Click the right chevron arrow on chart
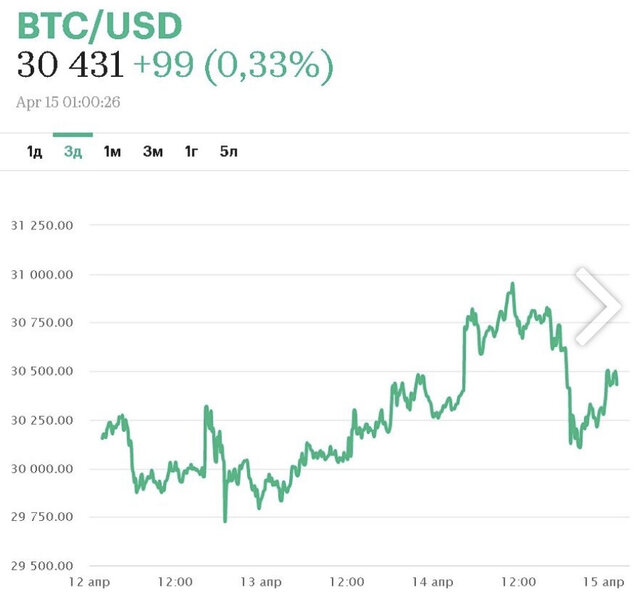 pos(599,305)
